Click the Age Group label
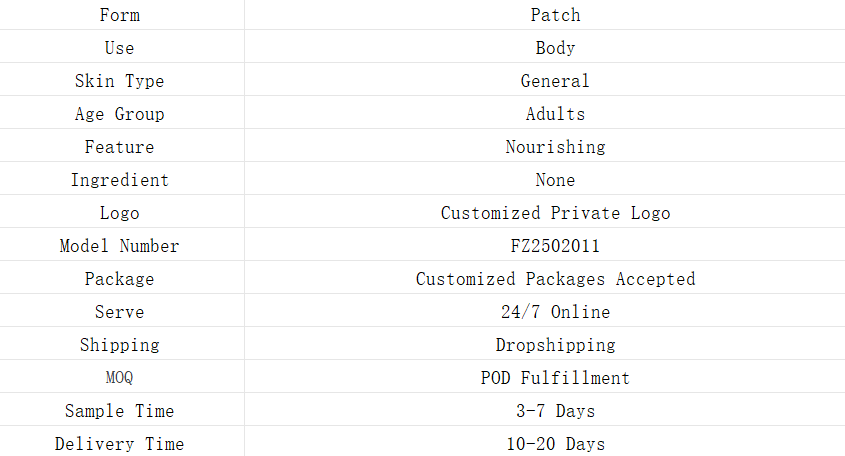Screen dimensions: 845x456 pos(120,114)
